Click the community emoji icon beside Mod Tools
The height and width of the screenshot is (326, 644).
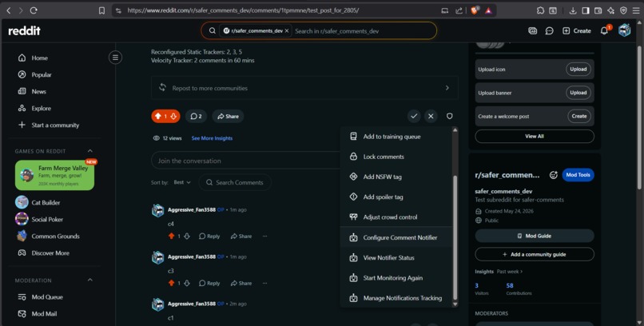pos(554,175)
